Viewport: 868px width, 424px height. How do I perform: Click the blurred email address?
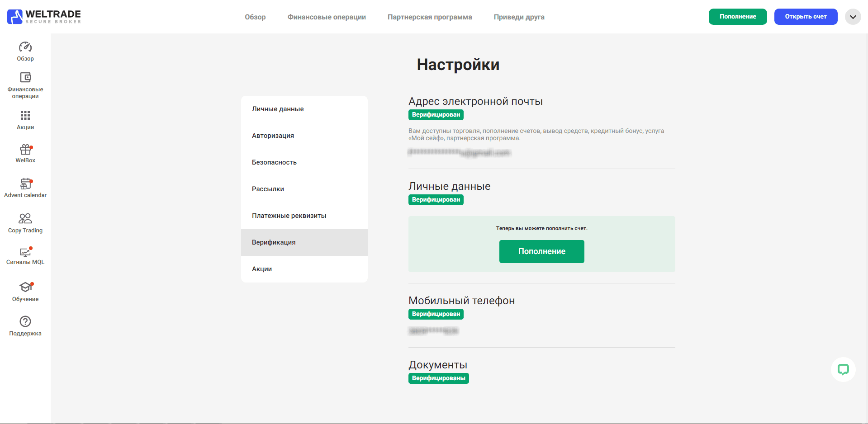459,153
